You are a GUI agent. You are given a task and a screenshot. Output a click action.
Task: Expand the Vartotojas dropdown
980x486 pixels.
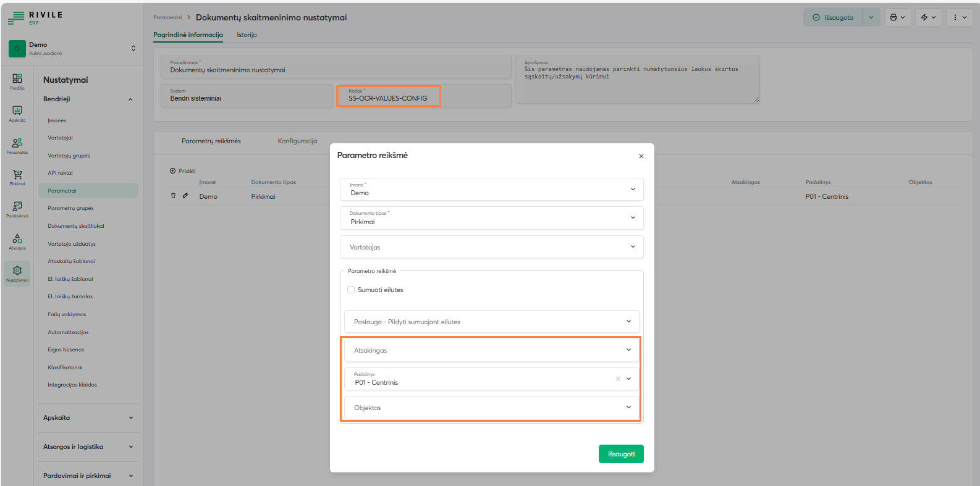coord(491,247)
